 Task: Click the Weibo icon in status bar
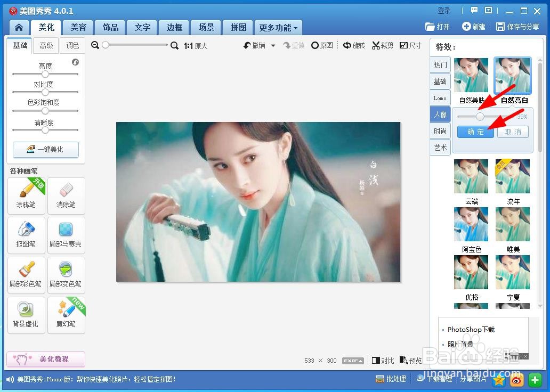(517, 380)
